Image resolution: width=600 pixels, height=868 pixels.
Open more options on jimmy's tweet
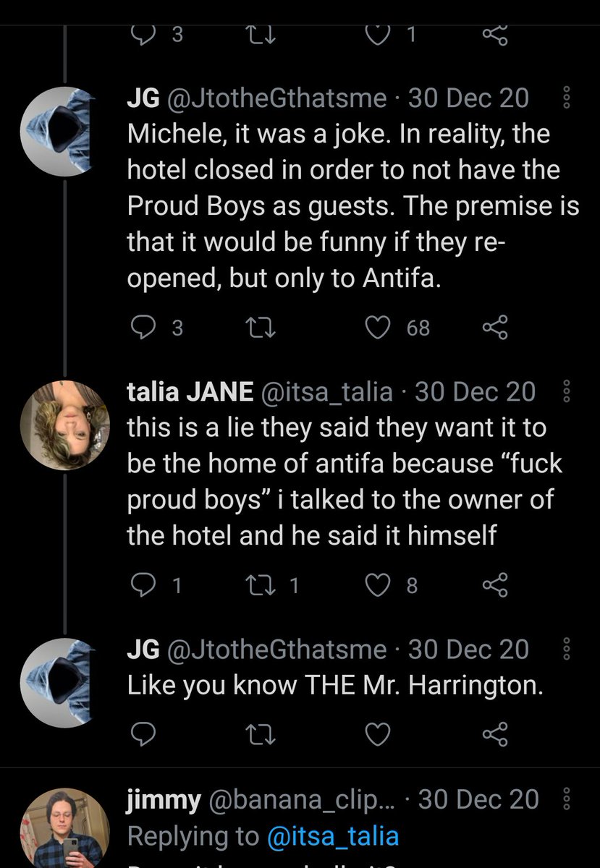[x=567, y=799]
